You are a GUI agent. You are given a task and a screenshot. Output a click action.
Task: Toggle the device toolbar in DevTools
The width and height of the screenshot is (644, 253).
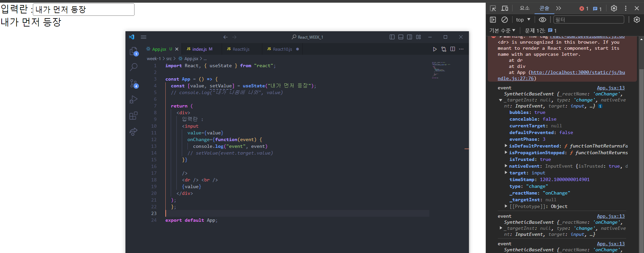(x=504, y=8)
